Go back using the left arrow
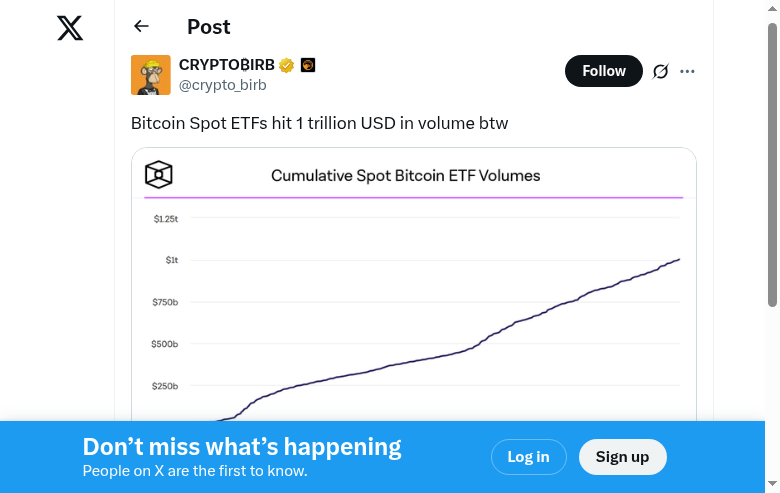 pos(141,27)
